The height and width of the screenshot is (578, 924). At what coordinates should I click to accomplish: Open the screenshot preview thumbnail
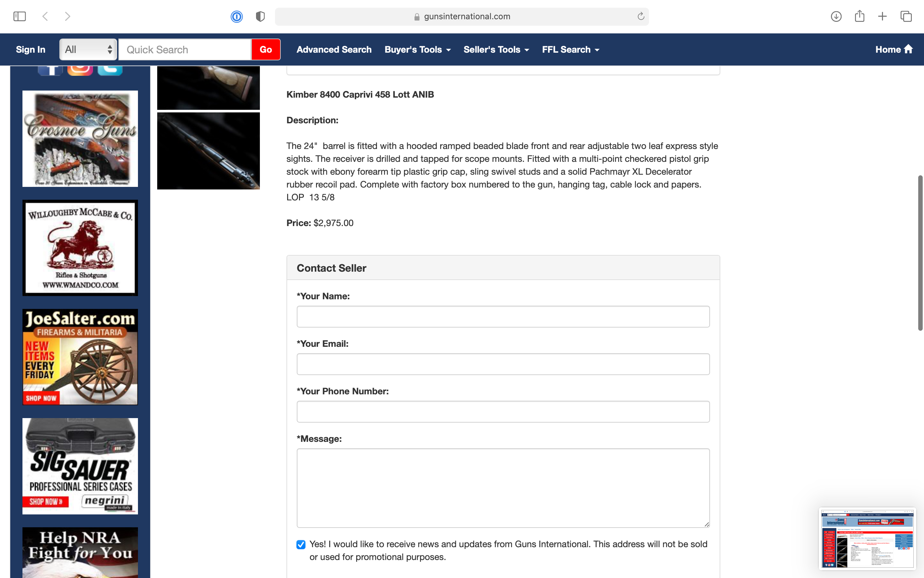pos(867,538)
